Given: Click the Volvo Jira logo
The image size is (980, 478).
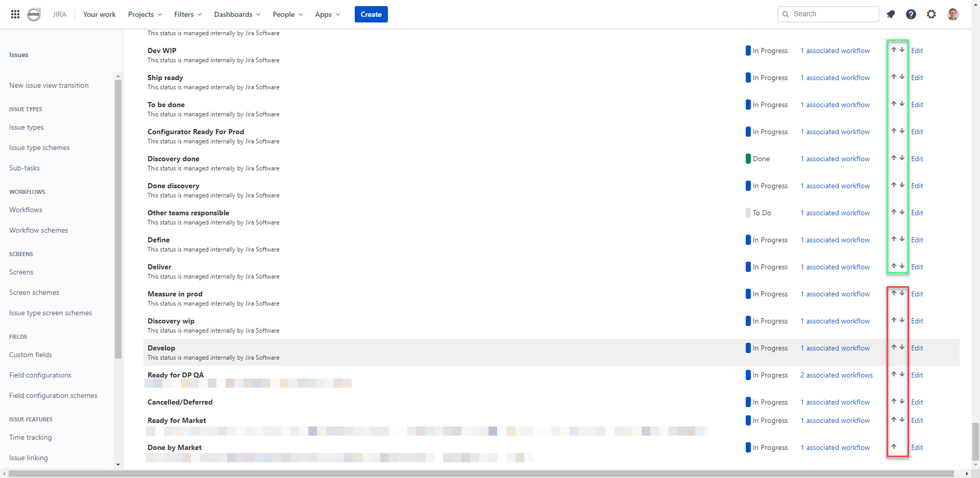Looking at the screenshot, I should (x=34, y=14).
